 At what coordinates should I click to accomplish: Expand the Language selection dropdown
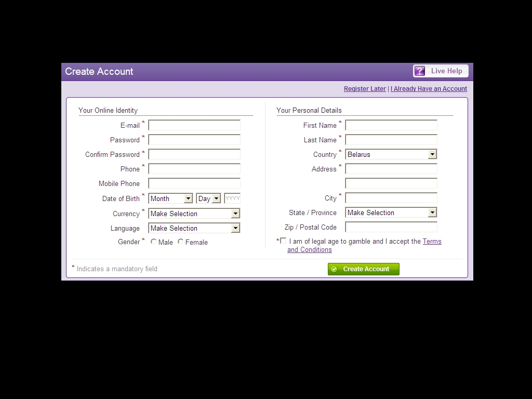point(194,228)
